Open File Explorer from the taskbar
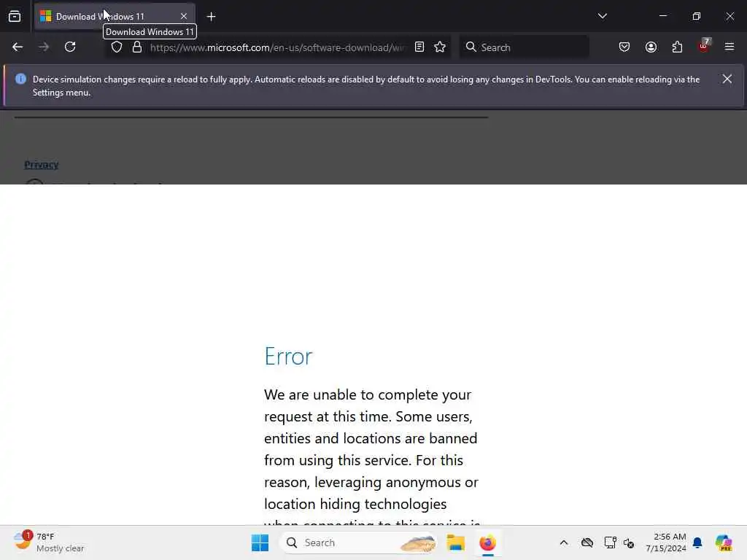The image size is (747, 560). 455,542
